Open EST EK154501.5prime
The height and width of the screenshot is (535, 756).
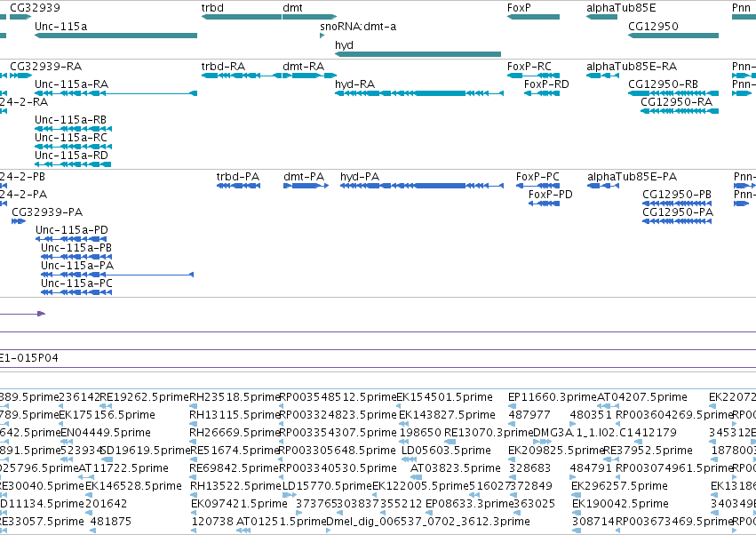[x=444, y=397]
